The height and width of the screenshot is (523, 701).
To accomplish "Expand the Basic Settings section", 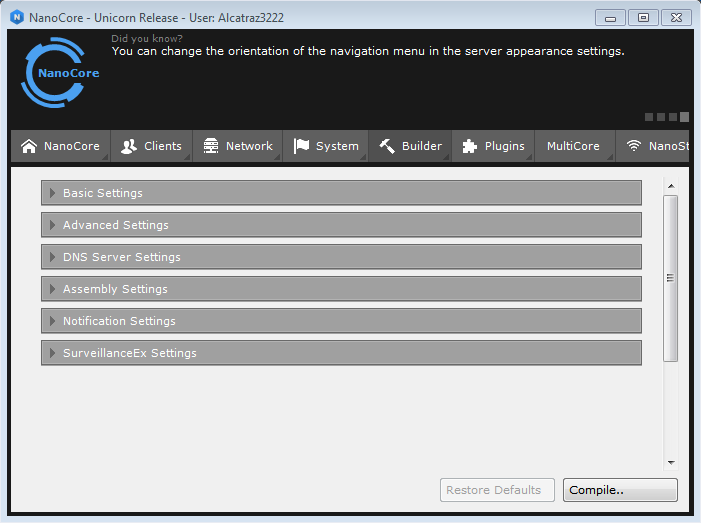I will coord(342,193).
